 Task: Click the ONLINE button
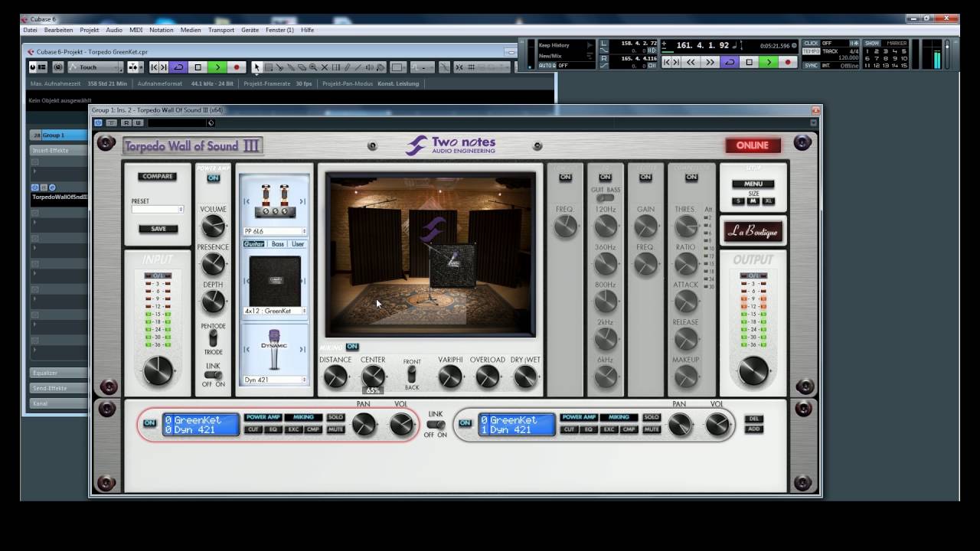753,145
